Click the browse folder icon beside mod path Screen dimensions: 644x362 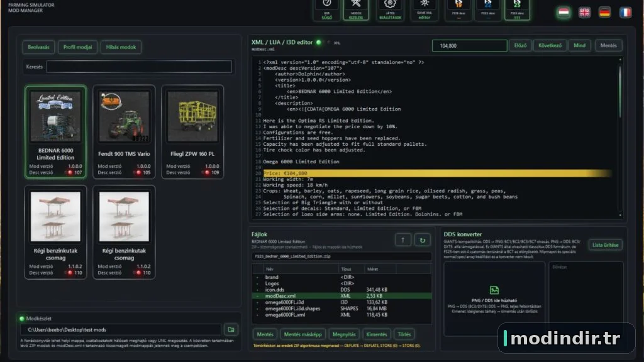[231, 329]
